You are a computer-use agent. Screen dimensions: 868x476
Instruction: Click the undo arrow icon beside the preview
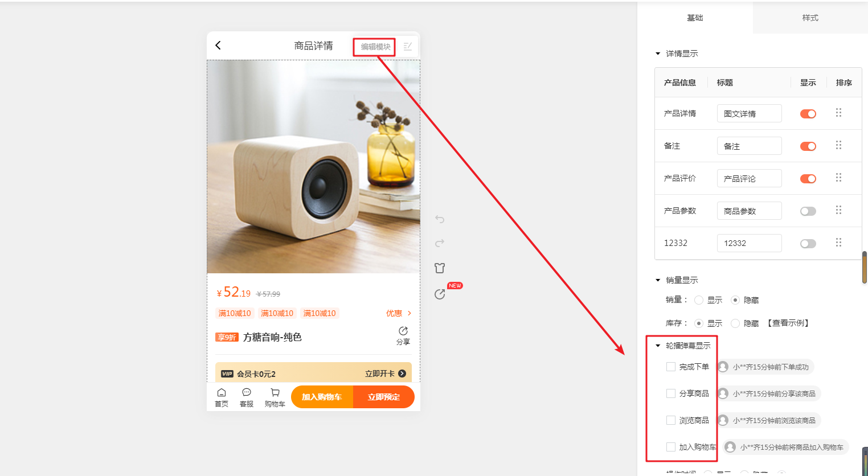point(440,219)
